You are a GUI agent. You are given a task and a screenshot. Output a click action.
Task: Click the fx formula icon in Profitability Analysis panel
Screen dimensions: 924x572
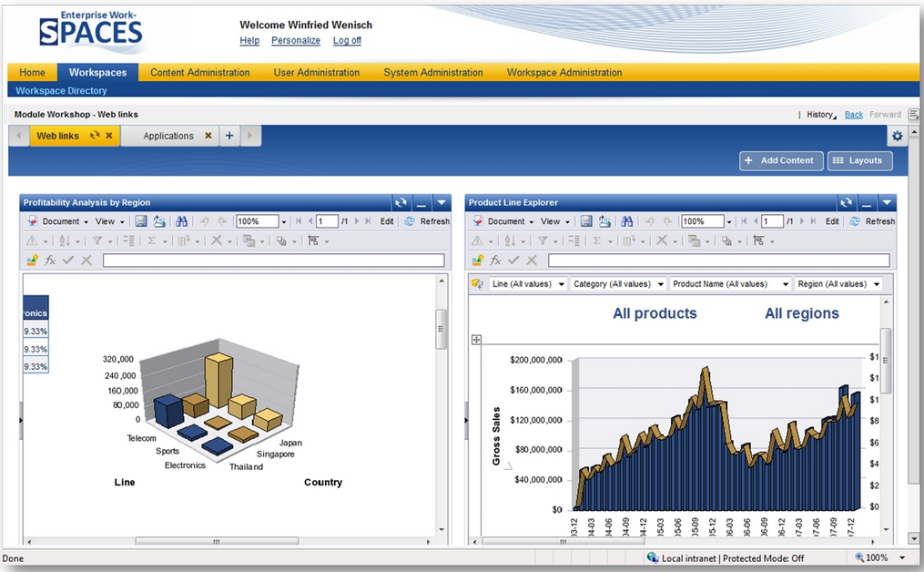[50, 260]
